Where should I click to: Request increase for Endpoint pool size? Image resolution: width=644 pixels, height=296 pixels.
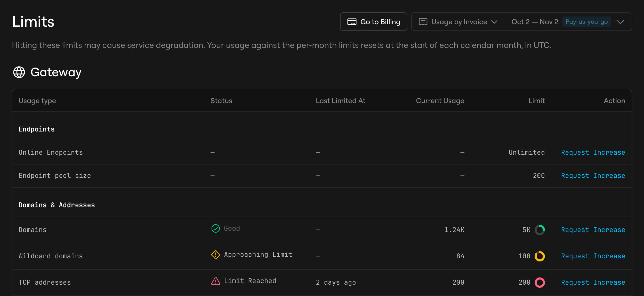pos(593,176)
